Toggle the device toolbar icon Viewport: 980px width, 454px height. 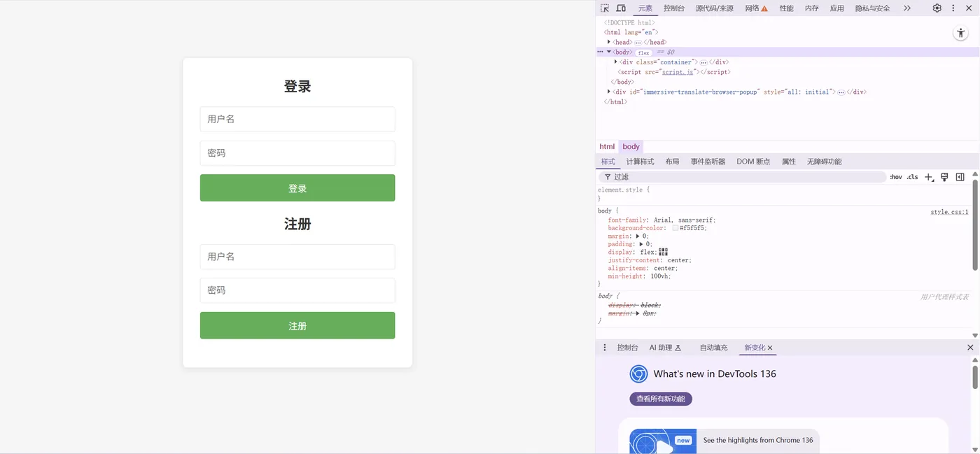[621, 8]
